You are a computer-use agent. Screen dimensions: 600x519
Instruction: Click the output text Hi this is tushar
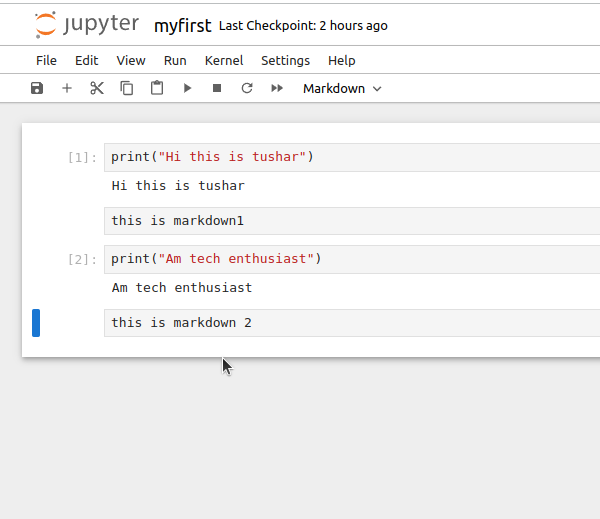(178, 186)
